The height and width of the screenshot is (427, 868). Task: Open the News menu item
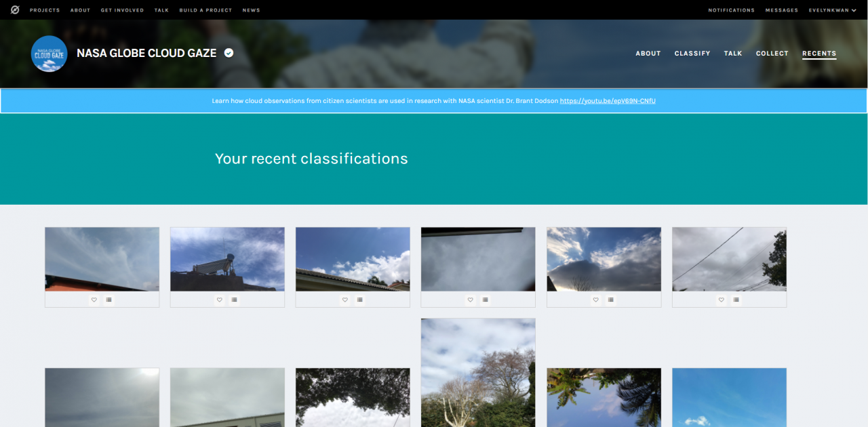tap(251, 10)
